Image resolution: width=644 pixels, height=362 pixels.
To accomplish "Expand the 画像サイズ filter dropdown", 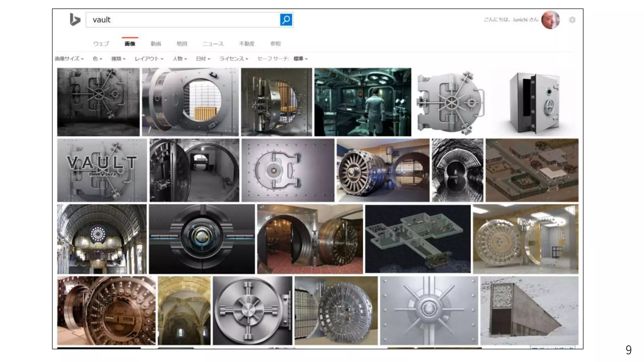I will (x=69, y=59).
